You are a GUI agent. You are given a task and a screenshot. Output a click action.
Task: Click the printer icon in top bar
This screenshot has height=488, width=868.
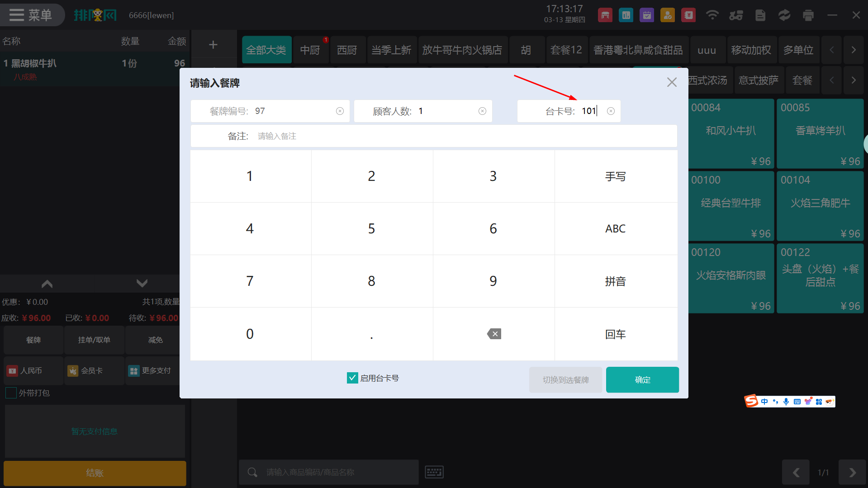pyautogui.click(x=808, y=15)
